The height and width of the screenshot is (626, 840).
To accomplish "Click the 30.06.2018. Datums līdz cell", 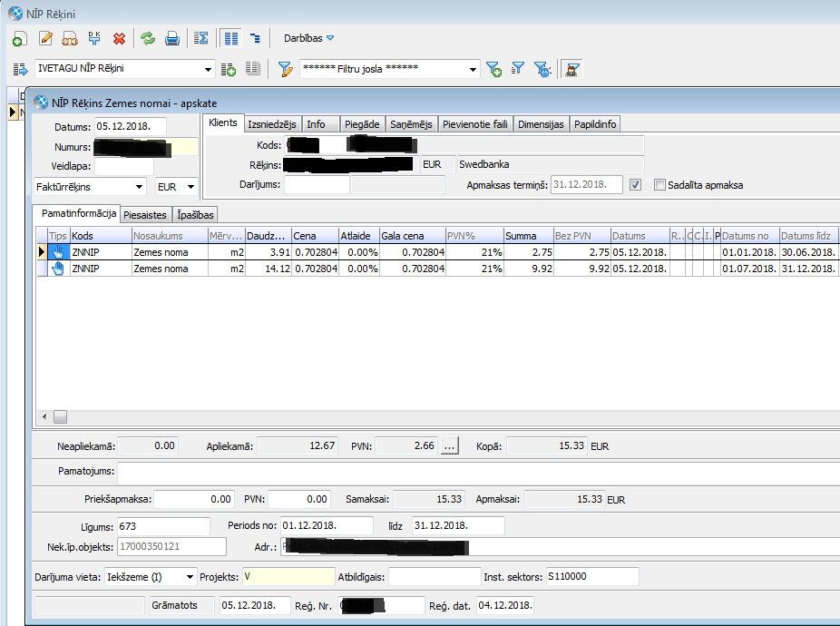I will pos(808,252).
